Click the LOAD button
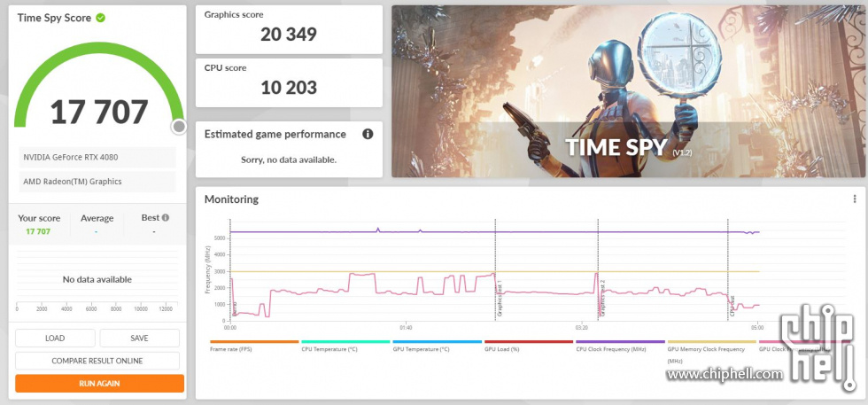 click(55, 338)
